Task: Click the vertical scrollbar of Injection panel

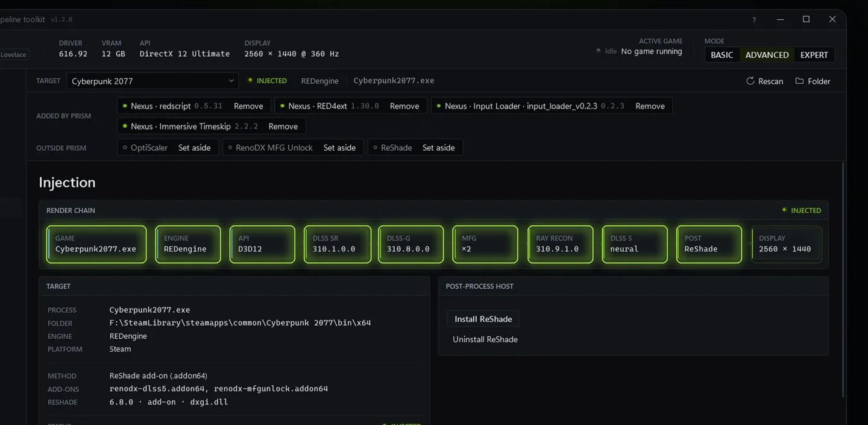Action: pos(843,280)
